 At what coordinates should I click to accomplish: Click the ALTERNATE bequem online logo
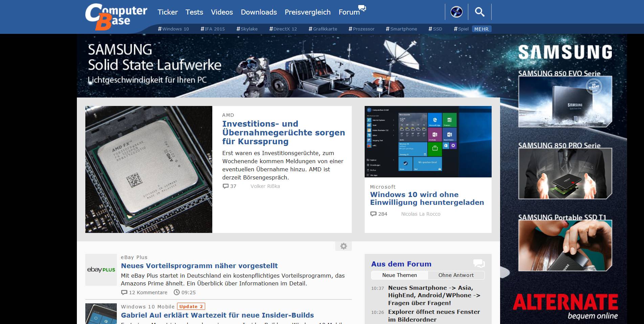click(565, 307)
